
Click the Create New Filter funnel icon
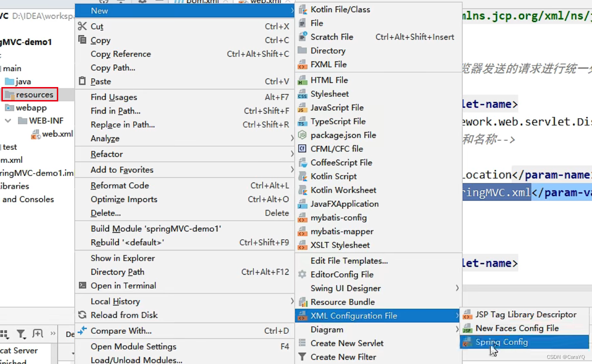[303, 357]
